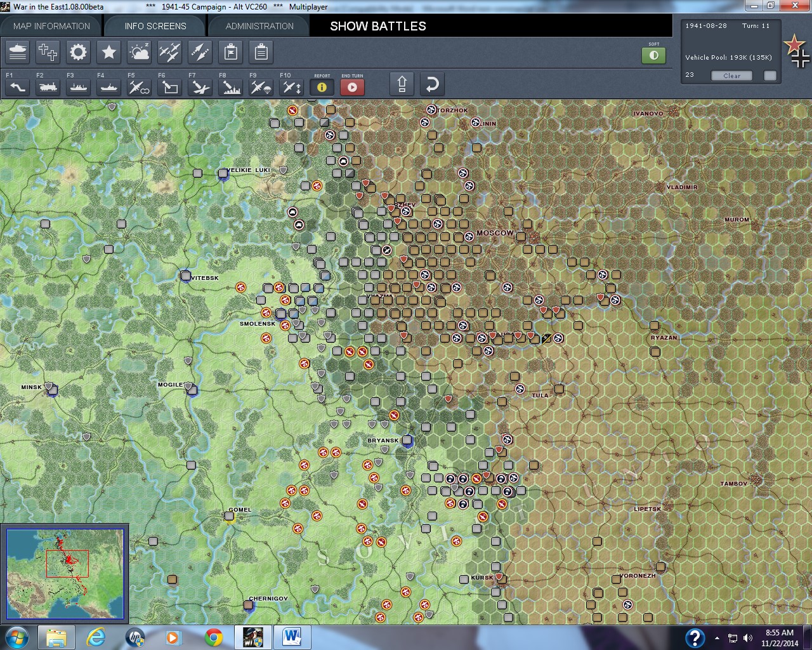Click the minimap in bottom-left corner

pos(65,574)
